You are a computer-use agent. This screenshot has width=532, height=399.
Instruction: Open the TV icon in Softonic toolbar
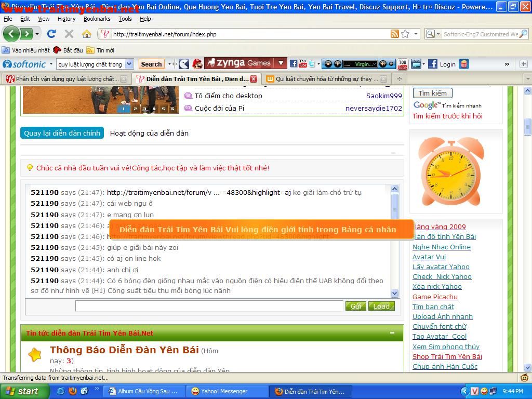416,64
